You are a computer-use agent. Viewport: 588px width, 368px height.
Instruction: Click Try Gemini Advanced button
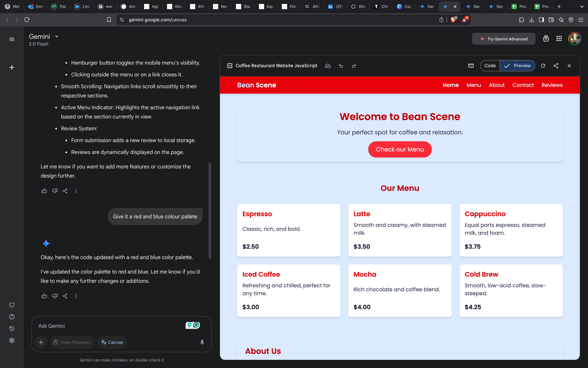(503, 39)
